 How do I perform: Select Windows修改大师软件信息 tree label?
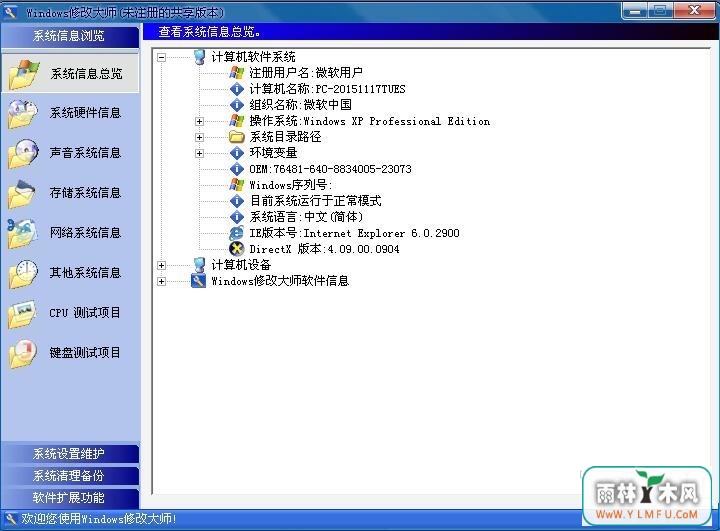coord(280,281)
